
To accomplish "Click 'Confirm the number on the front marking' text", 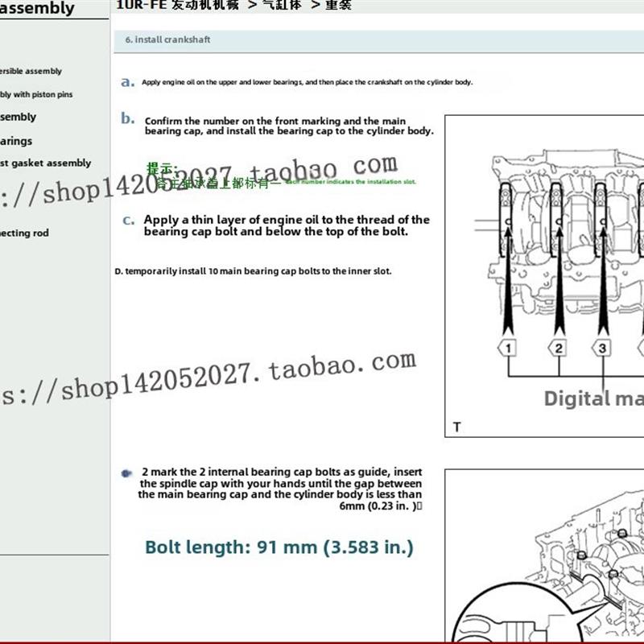I will (x=289, y=126).
